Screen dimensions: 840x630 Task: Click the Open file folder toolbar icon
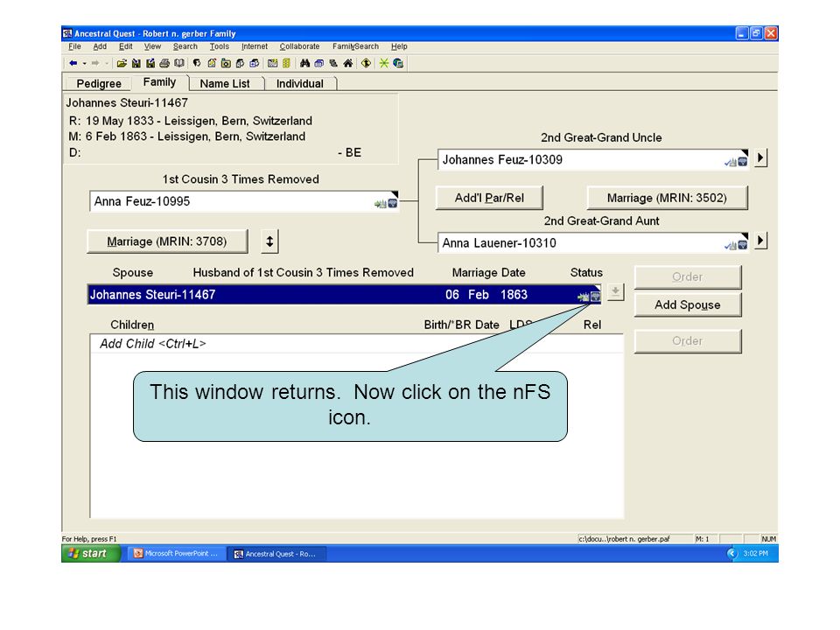coord(122,63)
